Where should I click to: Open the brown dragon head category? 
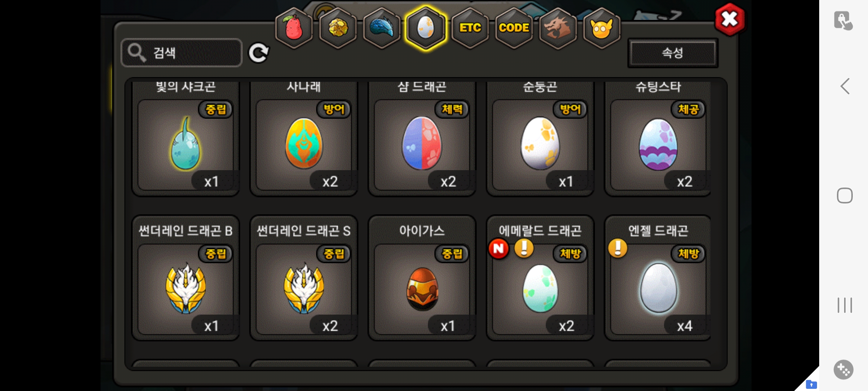pyautogui.click(x=558, y=28)
